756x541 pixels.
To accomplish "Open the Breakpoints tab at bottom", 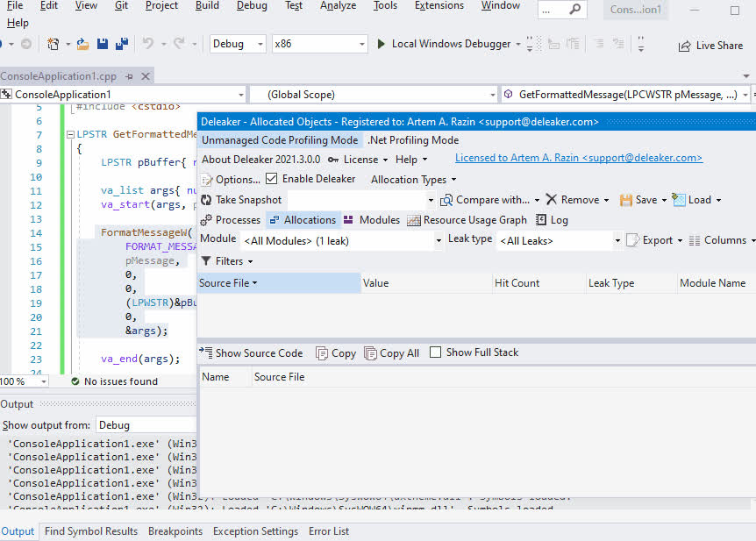I will 175,531.
